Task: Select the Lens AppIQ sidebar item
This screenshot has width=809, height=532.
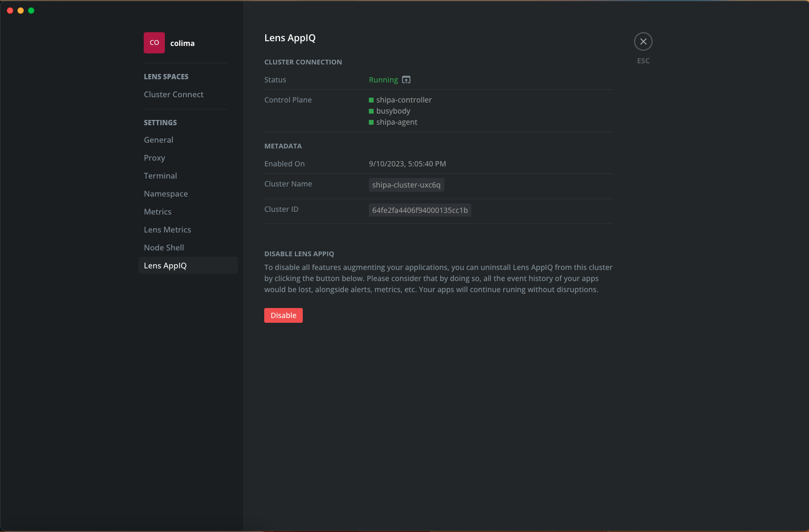Action: pos(188,266)
